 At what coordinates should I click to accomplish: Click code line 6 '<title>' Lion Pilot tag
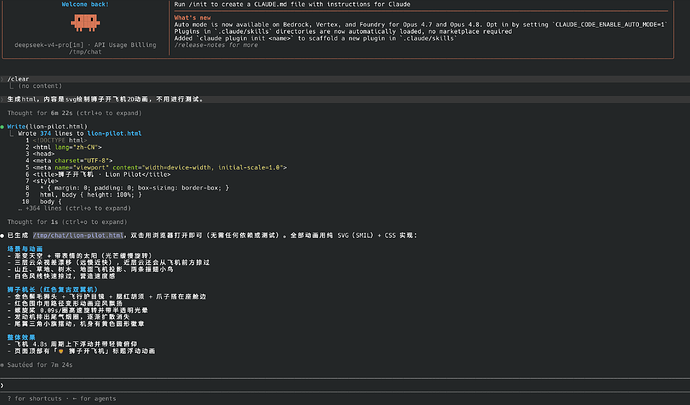[102, 174]
